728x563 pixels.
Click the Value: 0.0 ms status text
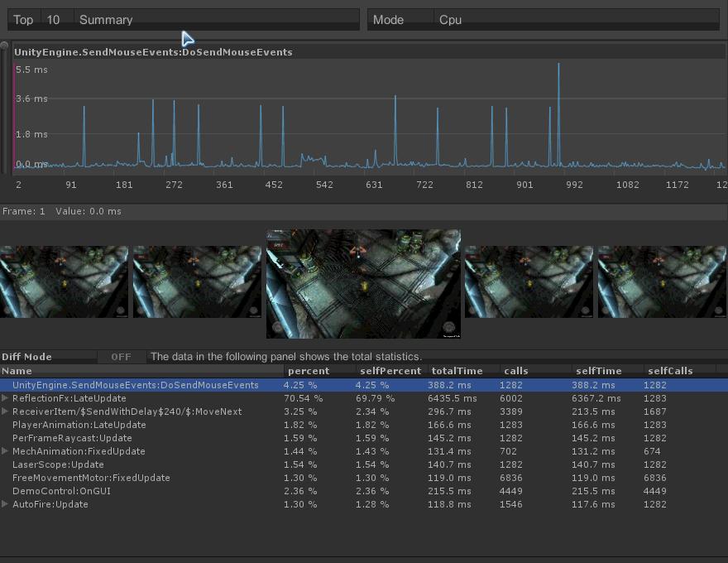[x=89, y=211]
